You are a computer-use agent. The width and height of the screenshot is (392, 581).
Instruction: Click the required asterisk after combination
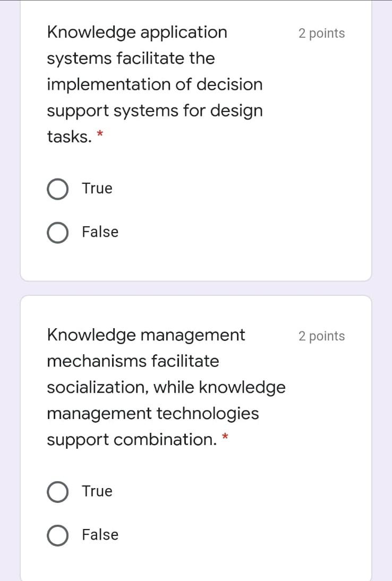tap(225, 437)
